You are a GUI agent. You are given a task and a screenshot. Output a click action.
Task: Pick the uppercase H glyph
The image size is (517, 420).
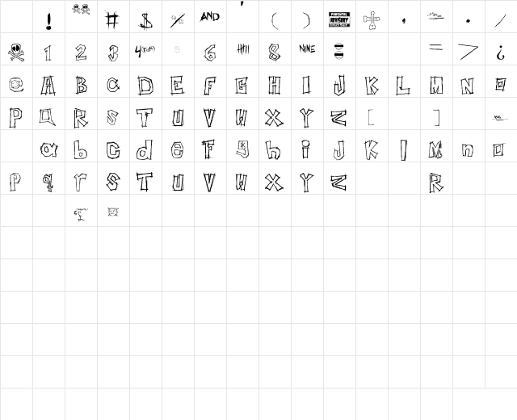(x=275, y=85)
